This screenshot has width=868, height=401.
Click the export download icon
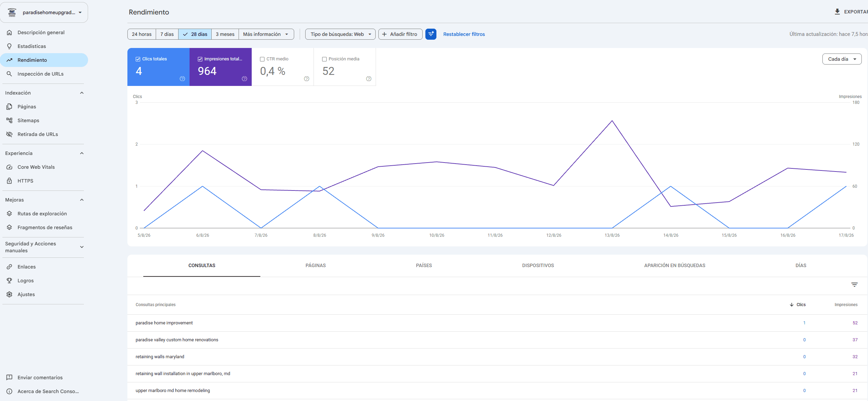point(837,12)
